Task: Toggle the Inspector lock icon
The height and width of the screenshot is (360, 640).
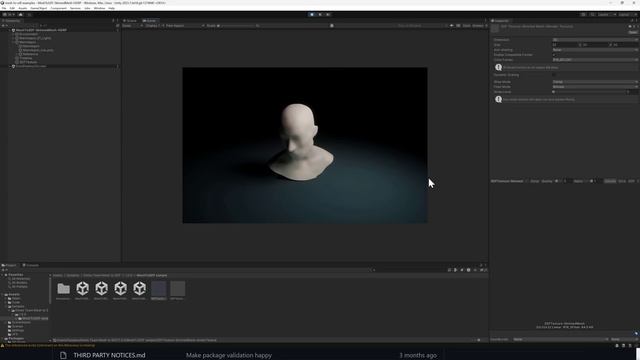Action: click(x=632, y=20)
